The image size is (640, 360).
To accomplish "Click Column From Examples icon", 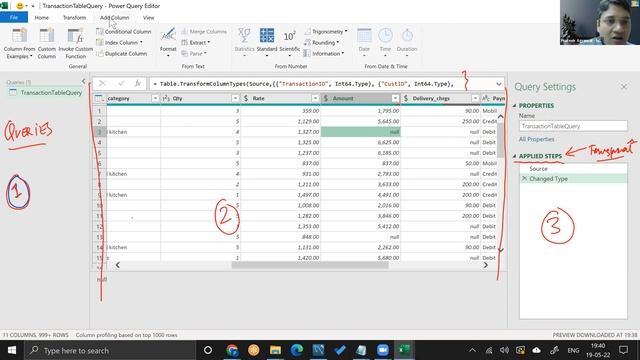I will pos(19,36).
